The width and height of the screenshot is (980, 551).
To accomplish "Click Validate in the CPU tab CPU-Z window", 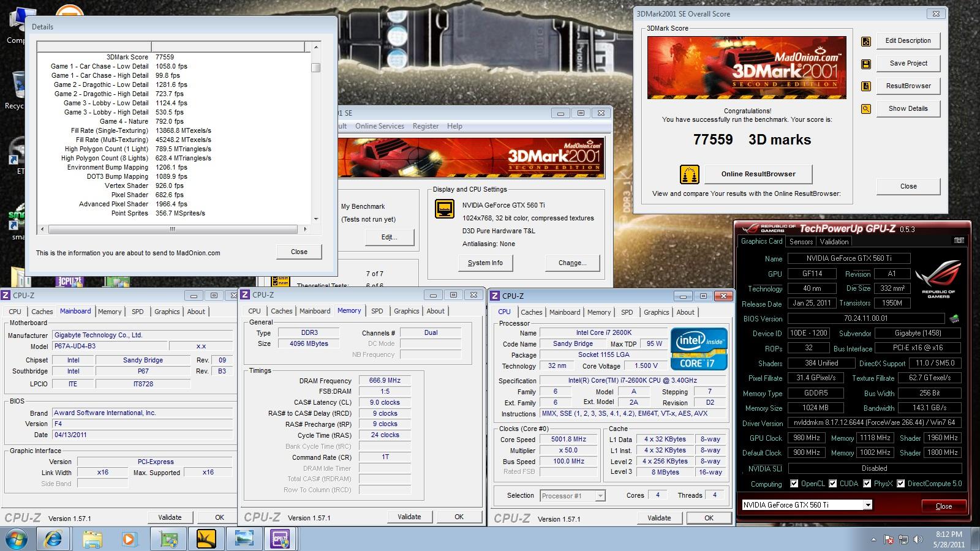I will (x=659, y=518).
